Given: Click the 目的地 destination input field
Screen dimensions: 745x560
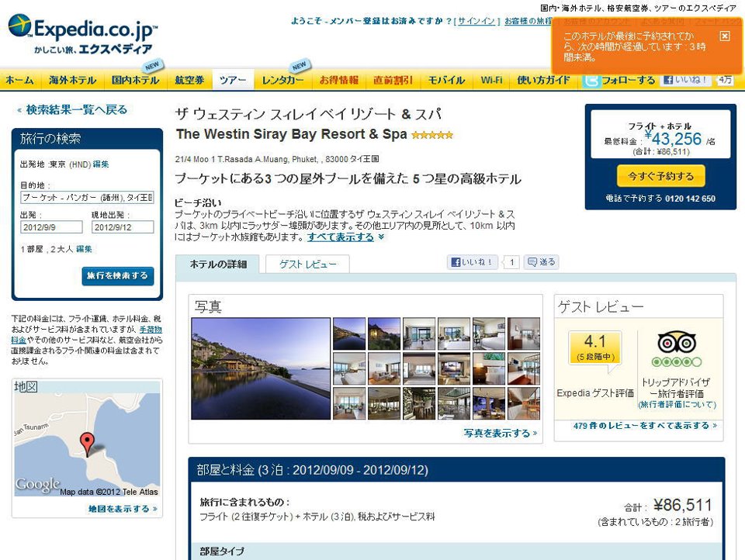Looking at the screenshot, I should pos(88,198).
